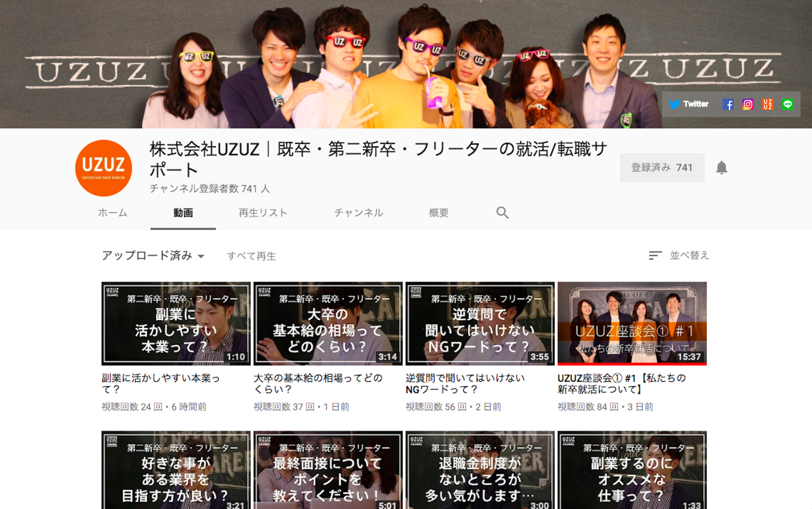Open the UZUZ座談会① #1 video title
This screenshot has width=812, height=509.
[x=622, y=383]
